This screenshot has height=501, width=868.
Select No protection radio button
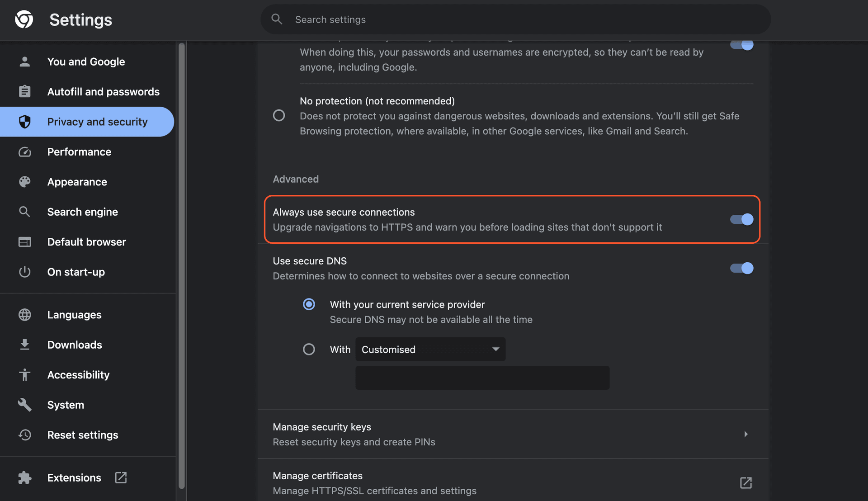coord(279,116)
